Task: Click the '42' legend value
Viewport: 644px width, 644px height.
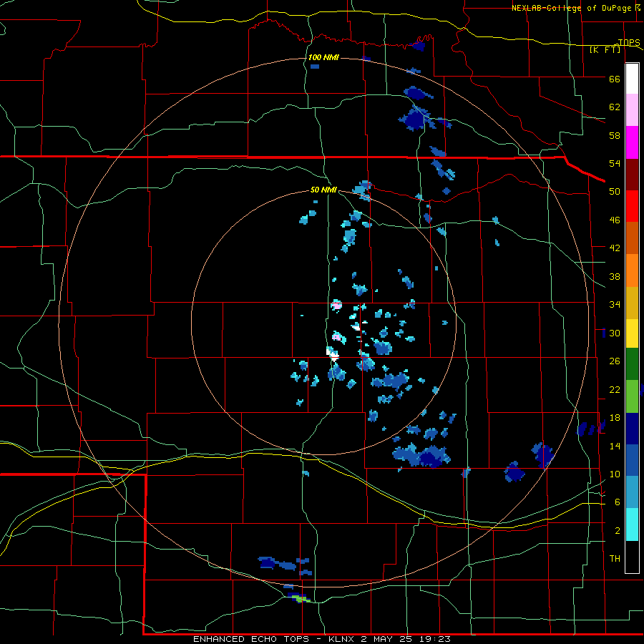Action: point(615,248)
